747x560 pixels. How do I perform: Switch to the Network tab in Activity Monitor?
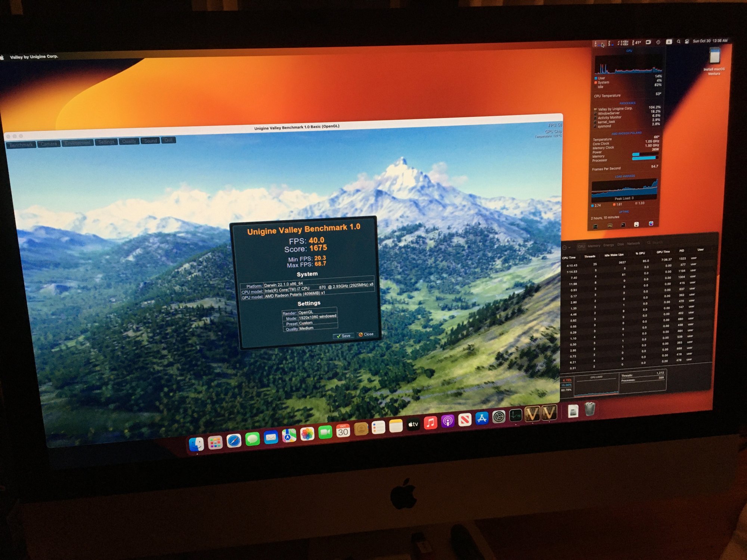tap(633, 243)
